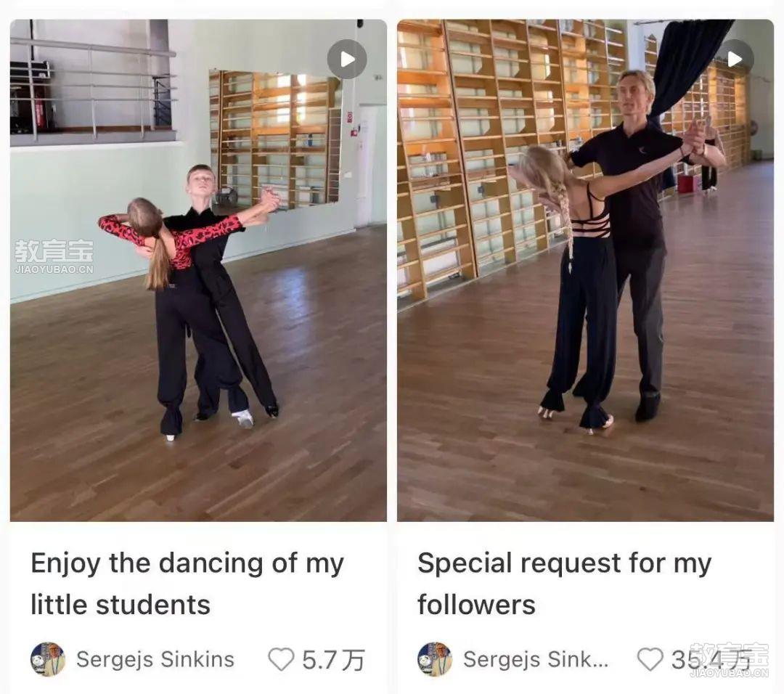Visit the truncated 'Sergejs Sink...' username

[x=536, y=659]
